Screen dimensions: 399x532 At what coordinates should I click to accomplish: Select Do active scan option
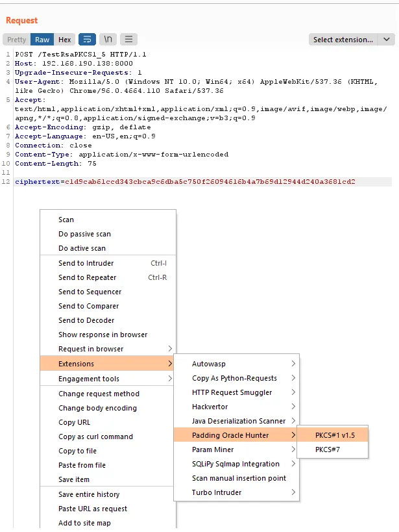pyautogui.click(x=82, y=248)
